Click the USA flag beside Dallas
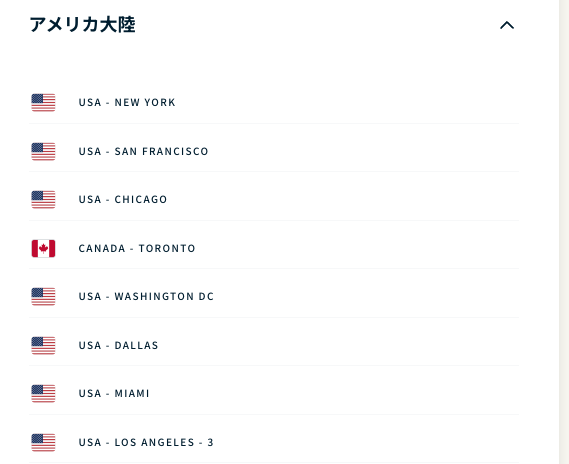 pyautogui.click(x=43, y=345)
